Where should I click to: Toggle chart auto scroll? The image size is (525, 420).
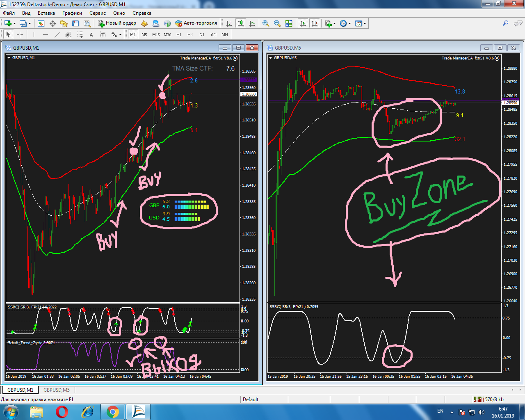[x=303, y=23]
